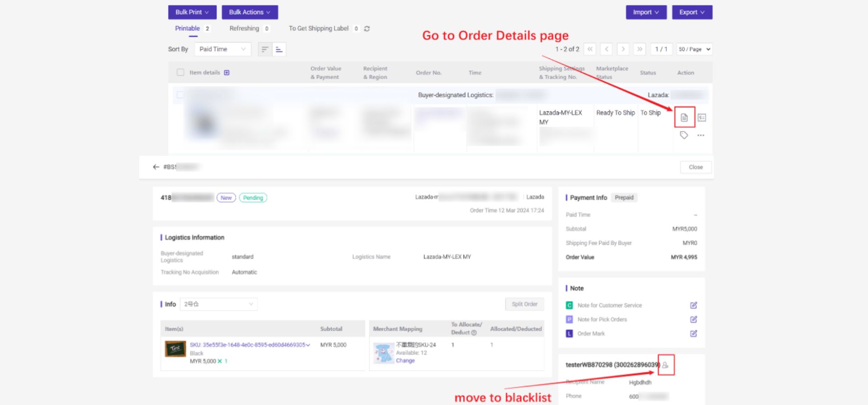Switch to To Get Shipping Label tab

click(319, 29)
